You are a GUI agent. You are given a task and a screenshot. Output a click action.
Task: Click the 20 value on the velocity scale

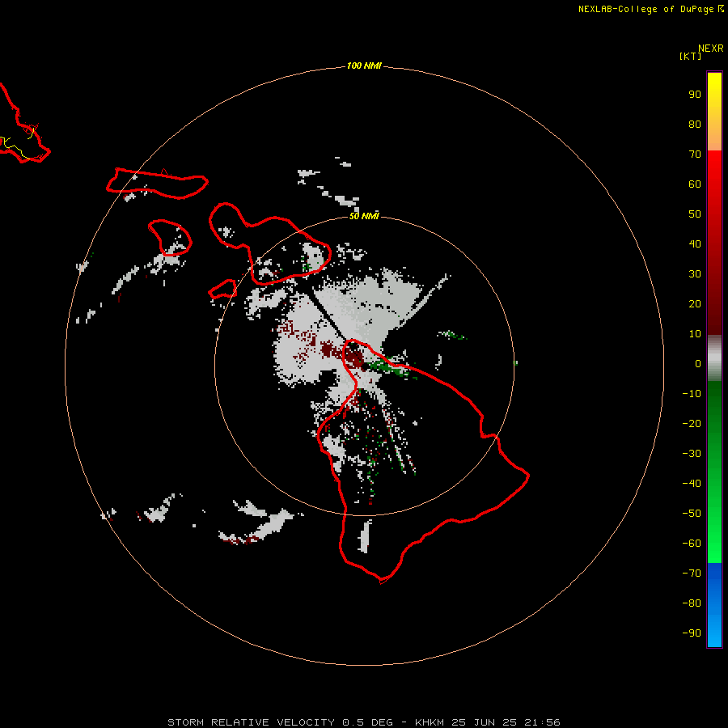click(x=695, y=304)
